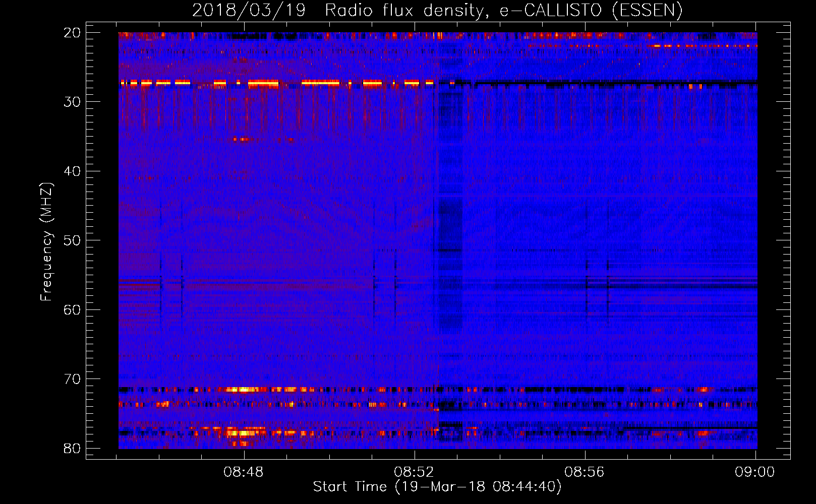Click the frequency tick label 60

73,310
